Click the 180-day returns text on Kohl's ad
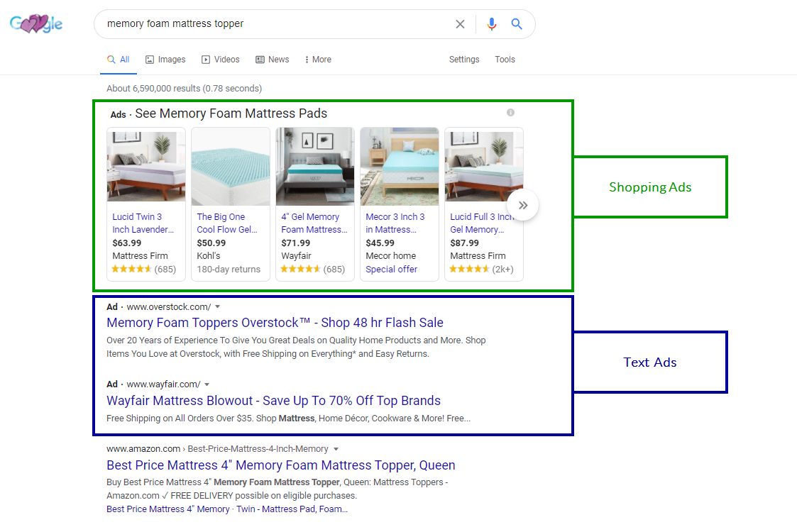The height and width of the screenshot is (532, 797). [x=229, y=270]
